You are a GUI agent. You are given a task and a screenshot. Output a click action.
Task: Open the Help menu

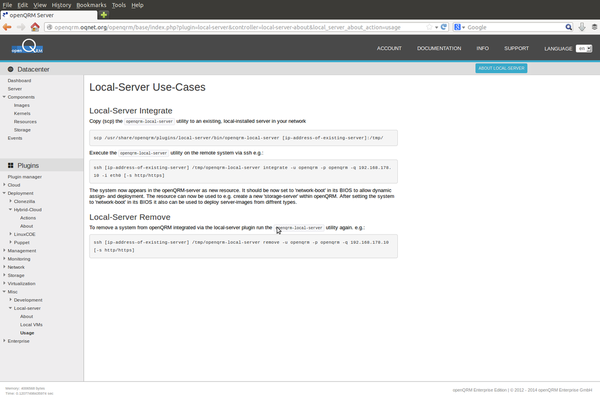[137, 5]
